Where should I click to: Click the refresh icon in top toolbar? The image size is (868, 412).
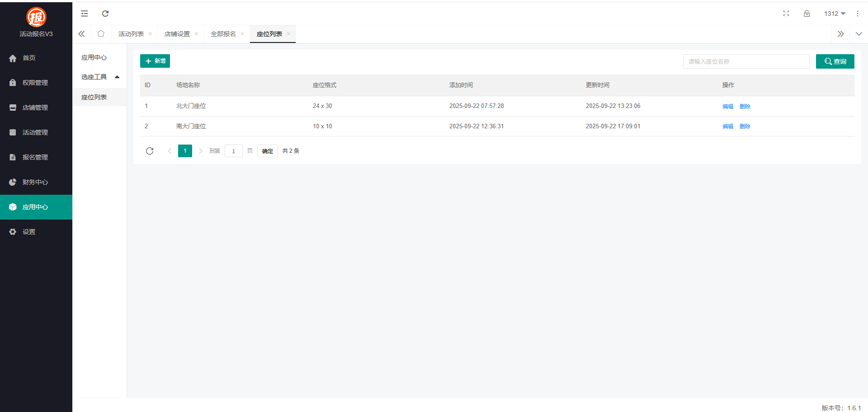point(105,14)
